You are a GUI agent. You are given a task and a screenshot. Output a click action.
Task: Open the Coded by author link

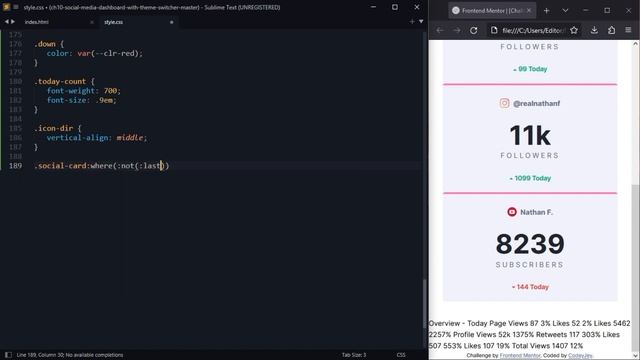[580, 356]
